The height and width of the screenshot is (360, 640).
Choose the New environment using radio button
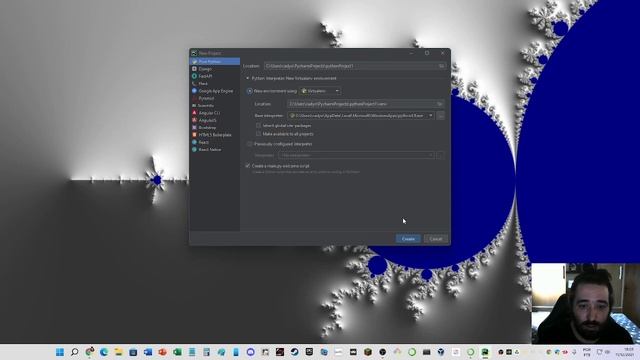coord(249,91)
